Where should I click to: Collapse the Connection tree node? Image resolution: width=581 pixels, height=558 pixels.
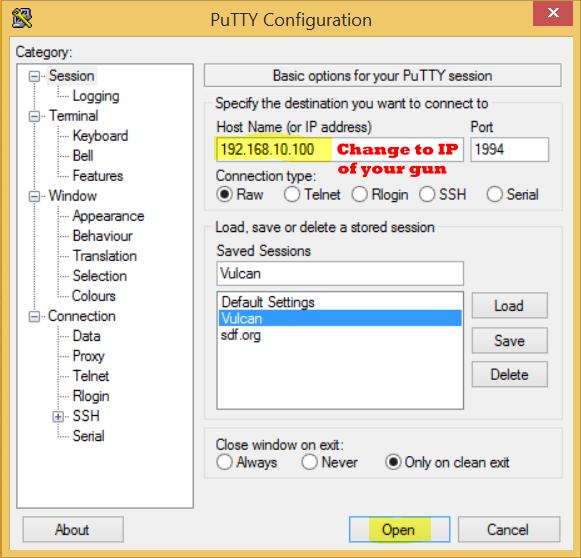(x=34, y=316)
